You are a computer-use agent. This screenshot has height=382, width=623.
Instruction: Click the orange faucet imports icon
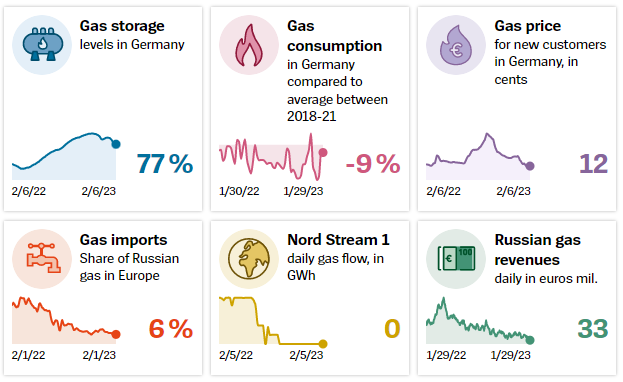42,259
